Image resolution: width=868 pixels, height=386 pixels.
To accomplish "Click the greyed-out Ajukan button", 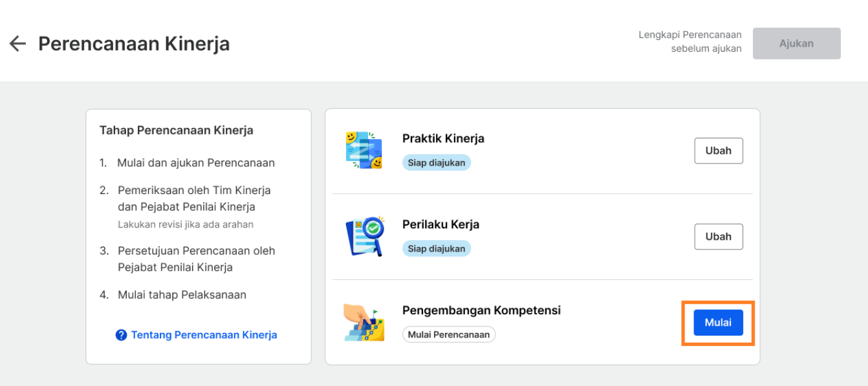I will coord(797,43).
